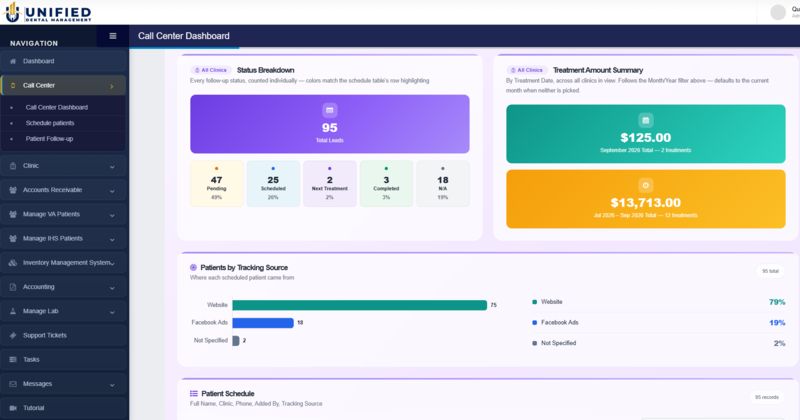The height and width of the screenshot is (420, 800).
Task: Click the Tasks list icon
Action: tap(13, 360)
